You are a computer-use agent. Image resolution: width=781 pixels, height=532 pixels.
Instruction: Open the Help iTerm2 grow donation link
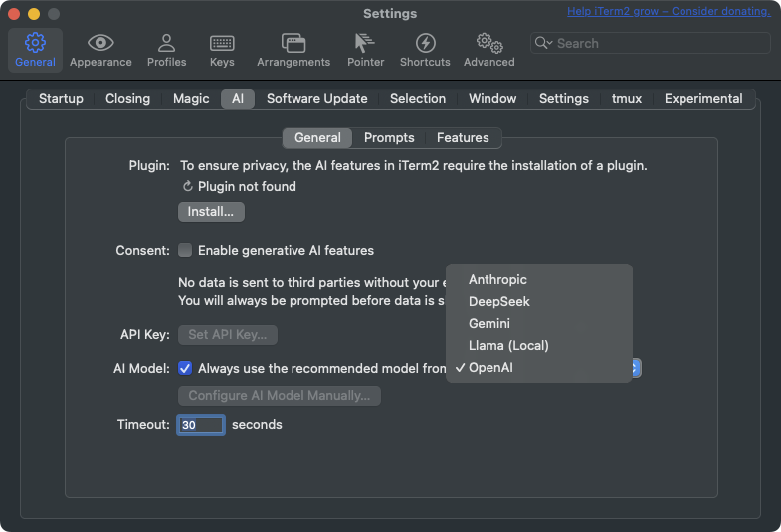pyautogui.click(x=669, y=12)
